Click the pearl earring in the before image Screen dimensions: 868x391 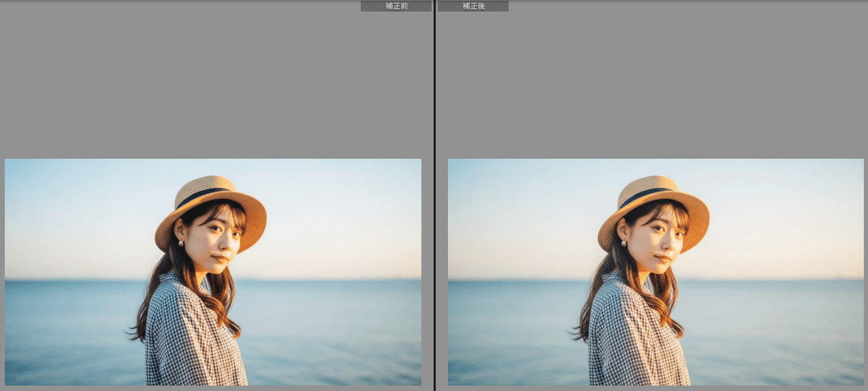click(x=179, y=244)
